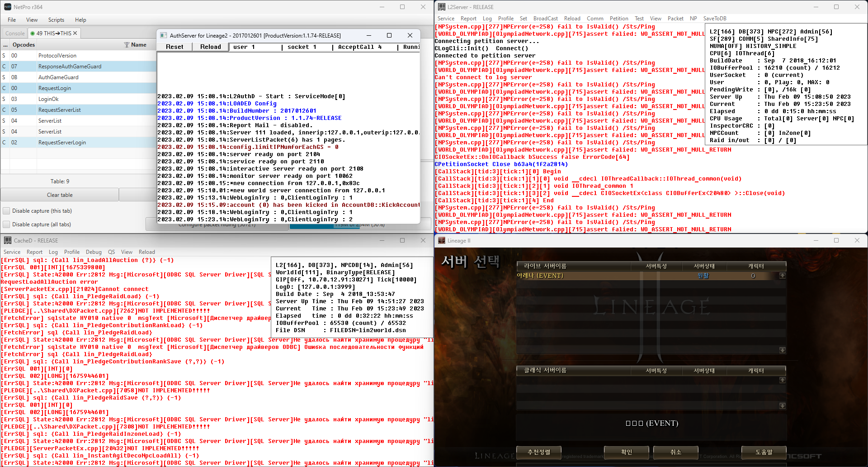Image resolution: width=868 pixels, height=467 pixels.
Task: Close the 49 THIS→THIS tab with its X
Action: click(x=75, y=33)
